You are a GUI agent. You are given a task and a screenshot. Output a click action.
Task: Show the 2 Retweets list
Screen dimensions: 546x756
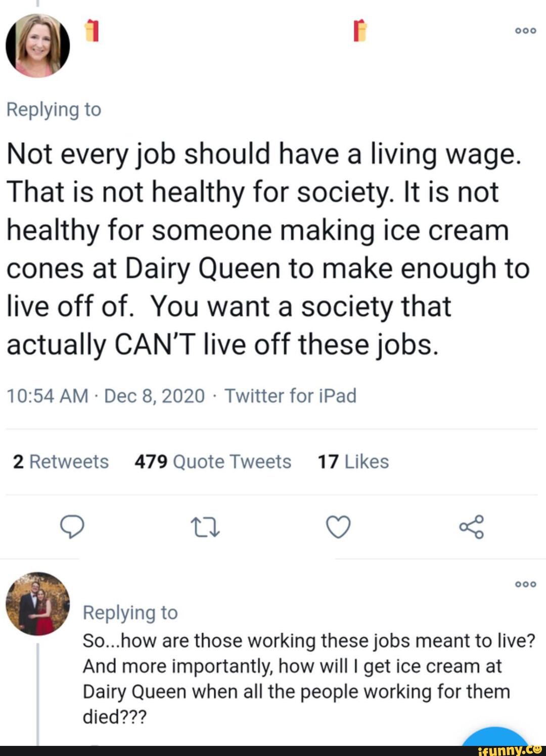[61, 462]
